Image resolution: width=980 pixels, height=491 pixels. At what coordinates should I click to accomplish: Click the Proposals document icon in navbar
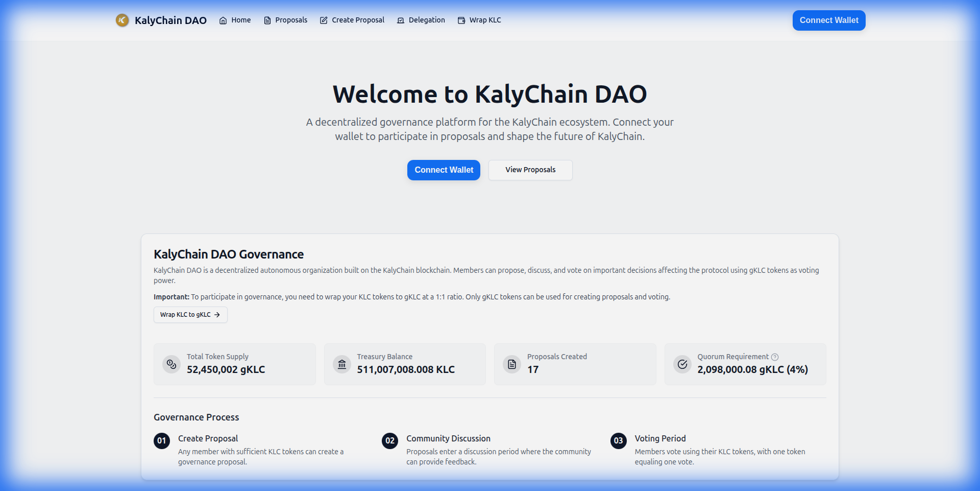(x=267, y=20)
